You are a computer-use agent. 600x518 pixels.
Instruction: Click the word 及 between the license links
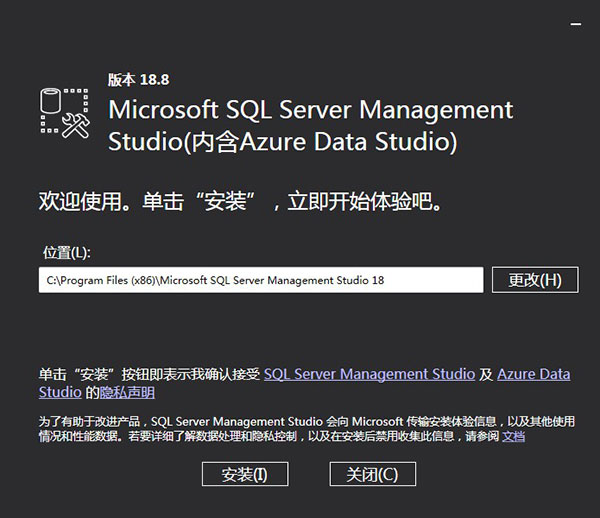click(486, 374)
